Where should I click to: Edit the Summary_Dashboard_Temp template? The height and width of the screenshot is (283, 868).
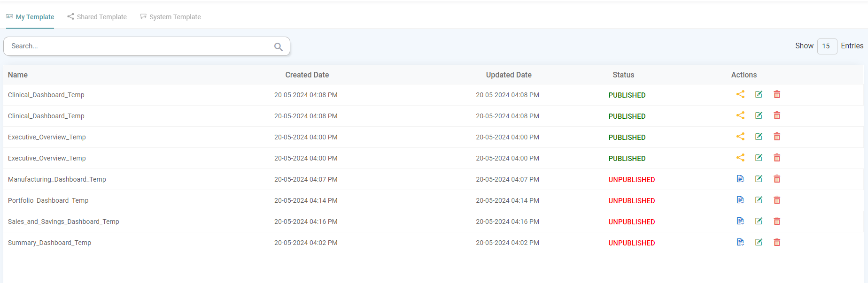[759, 242]
